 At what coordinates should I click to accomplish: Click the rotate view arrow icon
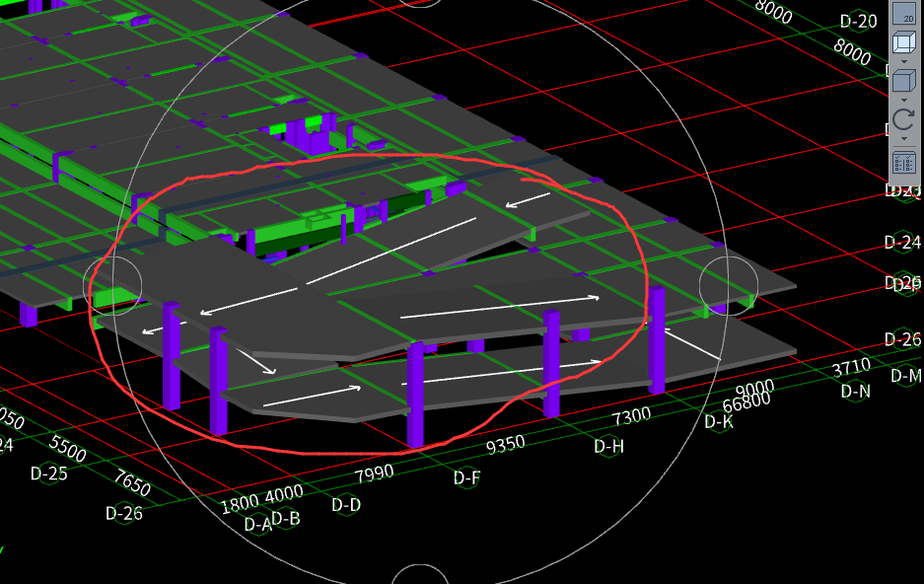click(x=904, y=119)
